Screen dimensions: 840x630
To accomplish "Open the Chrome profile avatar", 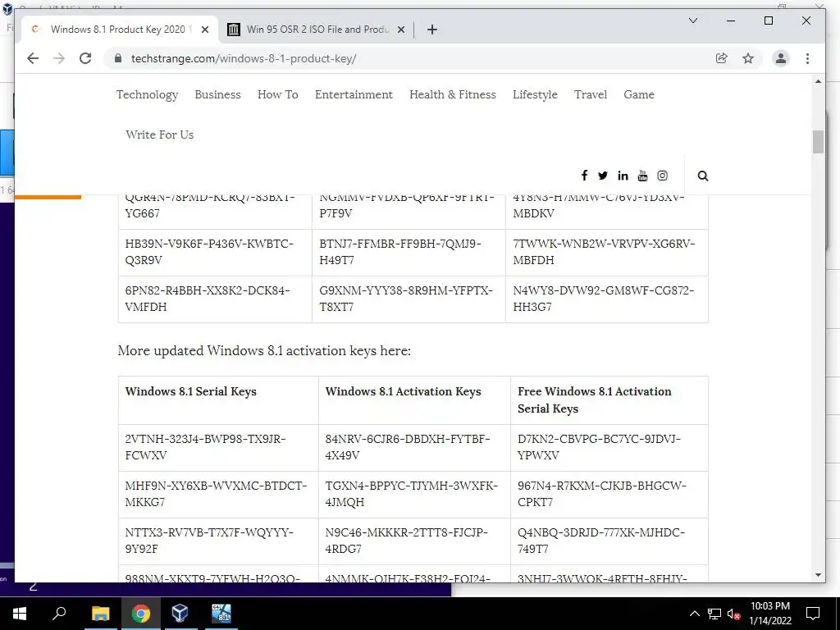I will (x=781, y=58).
